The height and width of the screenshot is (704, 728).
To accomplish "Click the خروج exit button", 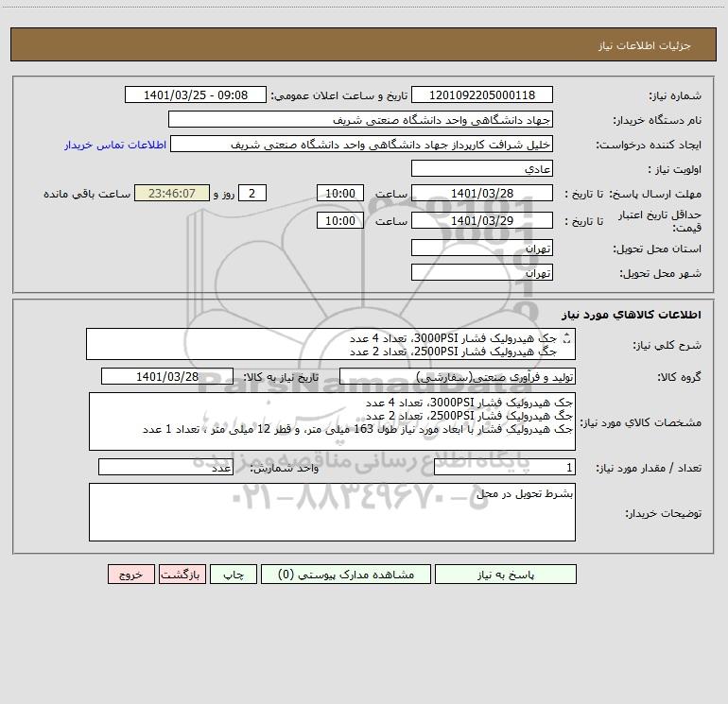I will coord(130,574).
